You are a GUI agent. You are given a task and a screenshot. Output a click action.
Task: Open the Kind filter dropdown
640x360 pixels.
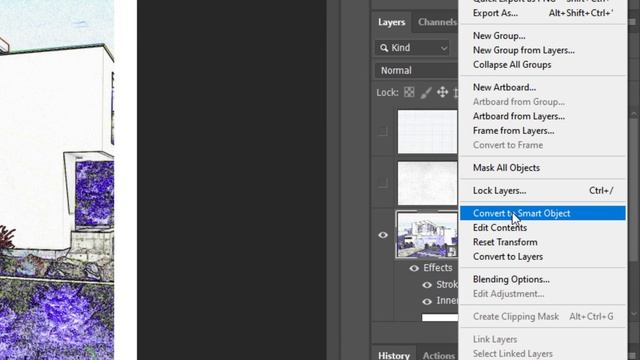(412, 48)
